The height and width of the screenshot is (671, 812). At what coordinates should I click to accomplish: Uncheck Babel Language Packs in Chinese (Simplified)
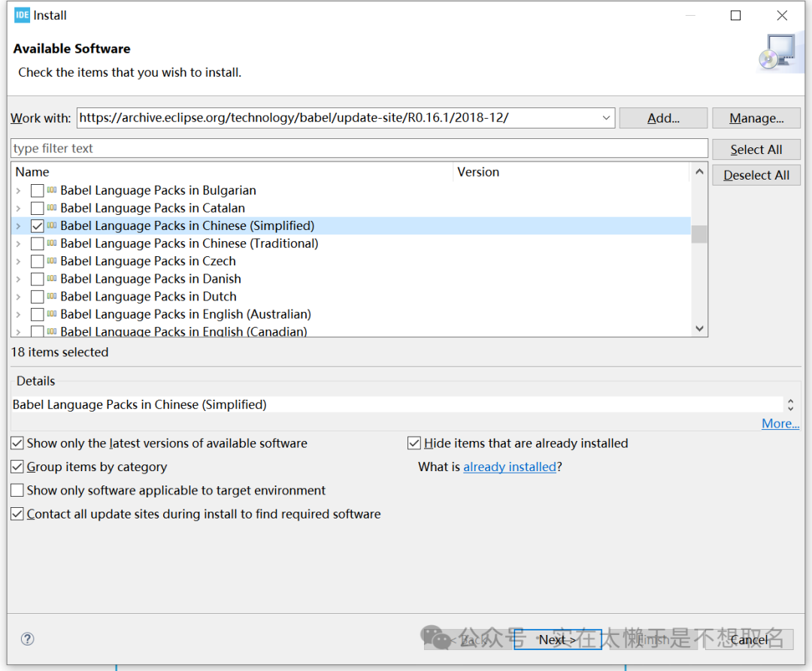tap(38, 225)
